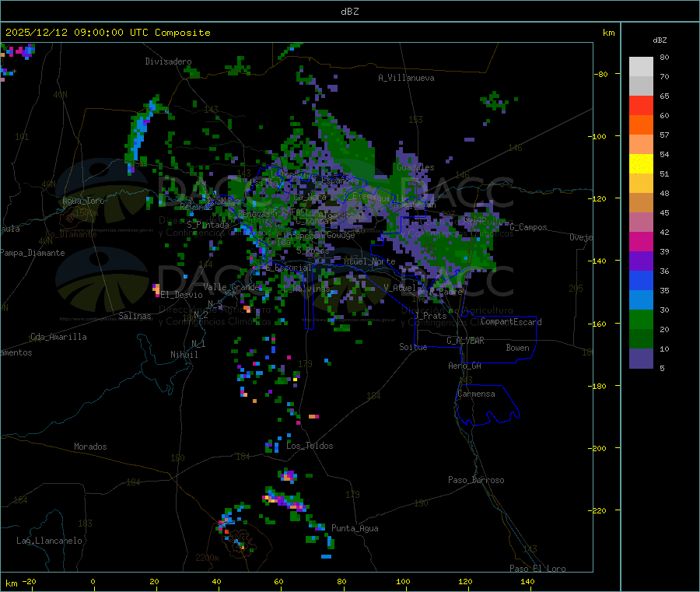Click the El_Desvio map label
The height and width of the screenshot is (592, 700).
[182, 295]
